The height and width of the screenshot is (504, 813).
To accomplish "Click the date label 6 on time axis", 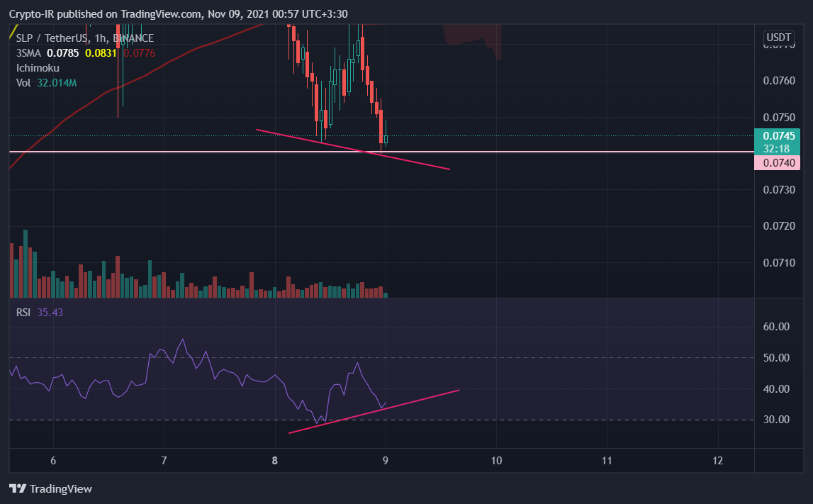I will 53,461.
